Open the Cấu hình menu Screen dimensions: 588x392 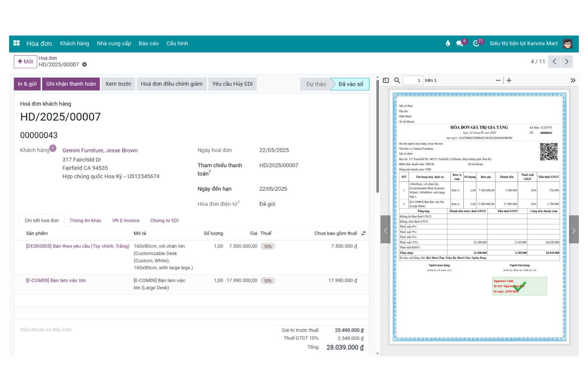point(177,43)
